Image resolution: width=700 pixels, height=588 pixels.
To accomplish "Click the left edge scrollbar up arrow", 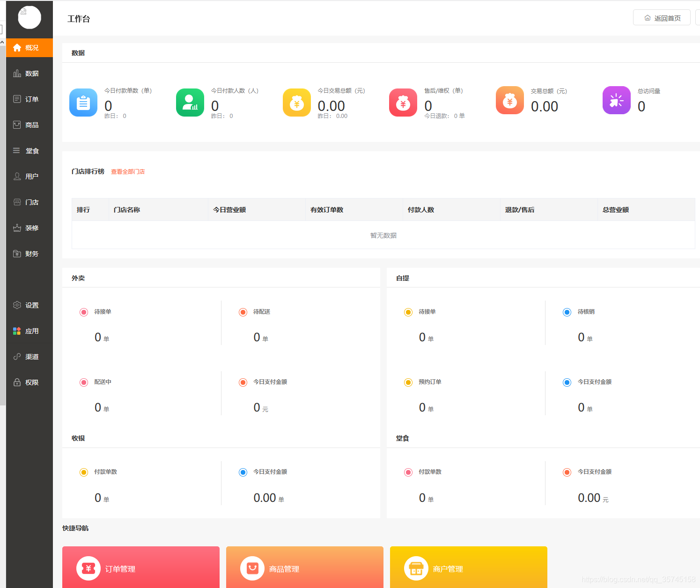I will pos(2,42).
